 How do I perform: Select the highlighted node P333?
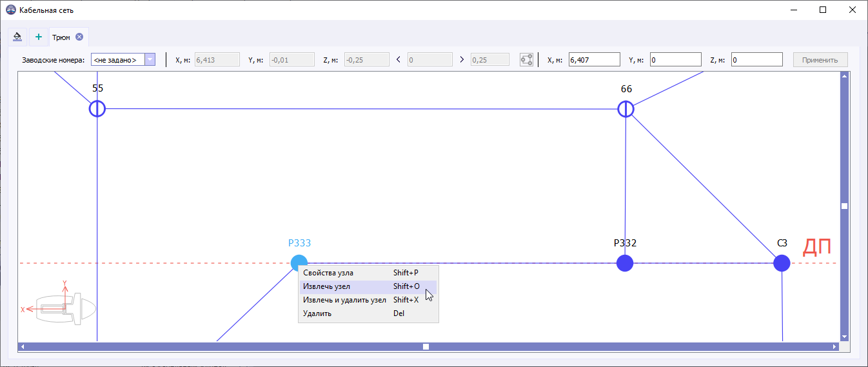[x=299, y=263]
